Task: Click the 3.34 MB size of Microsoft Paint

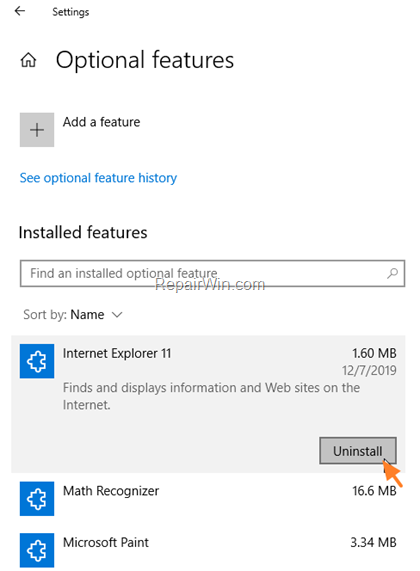Action: pos(373,543)
